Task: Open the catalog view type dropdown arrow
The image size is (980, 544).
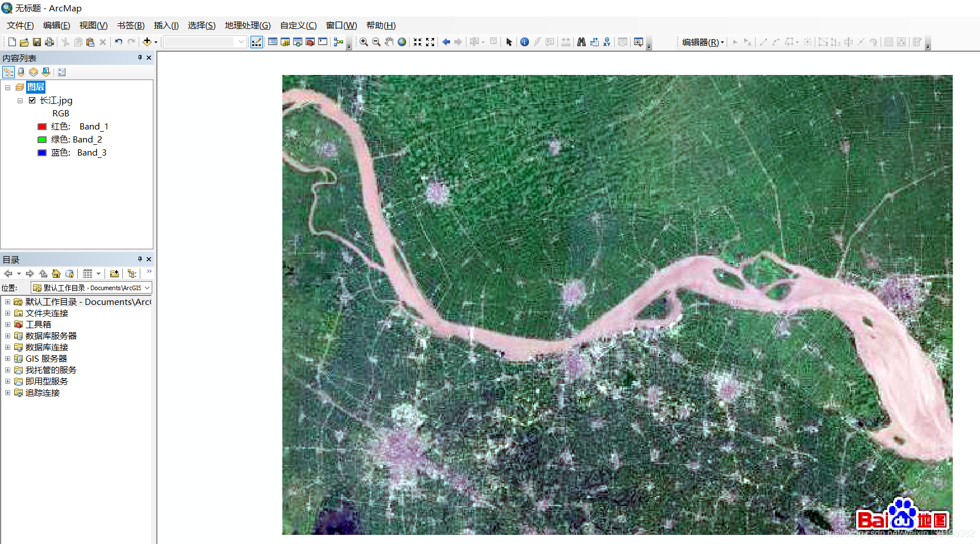Action: pos(99,274)
